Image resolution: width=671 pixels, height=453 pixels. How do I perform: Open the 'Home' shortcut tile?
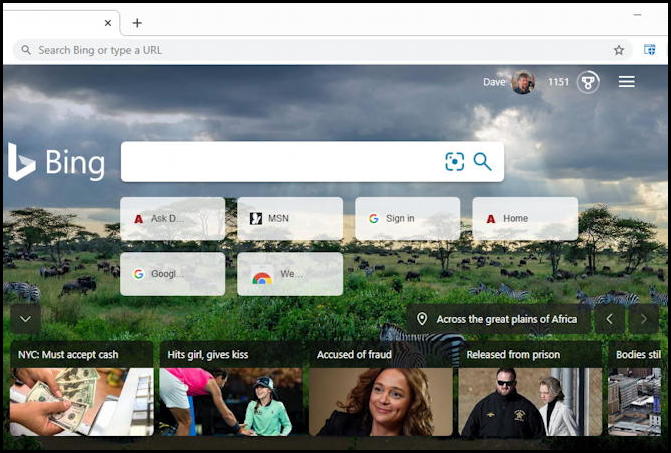click(525, 219)
